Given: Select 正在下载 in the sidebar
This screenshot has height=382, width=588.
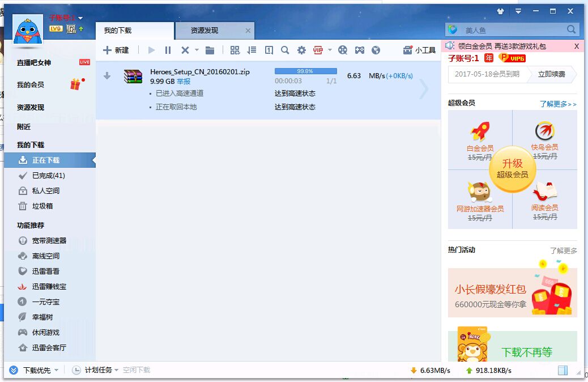Looking at the screenshot, I should click(50, 160).
